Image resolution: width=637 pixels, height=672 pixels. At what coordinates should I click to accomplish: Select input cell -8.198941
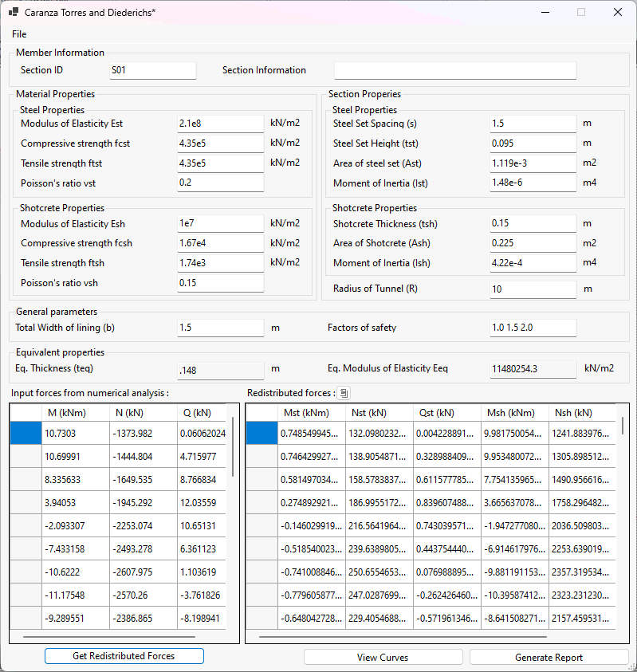[x=202, y=619]
